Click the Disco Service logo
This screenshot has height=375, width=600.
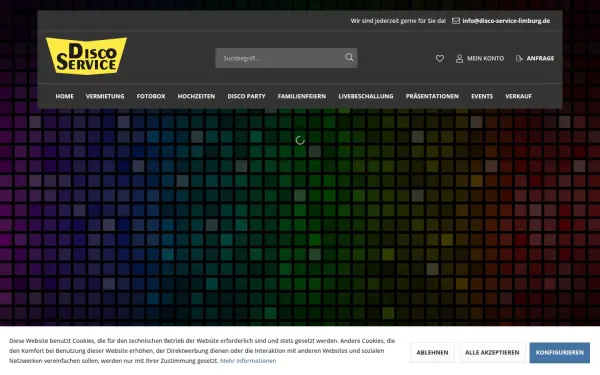click(x=86, y=56)
